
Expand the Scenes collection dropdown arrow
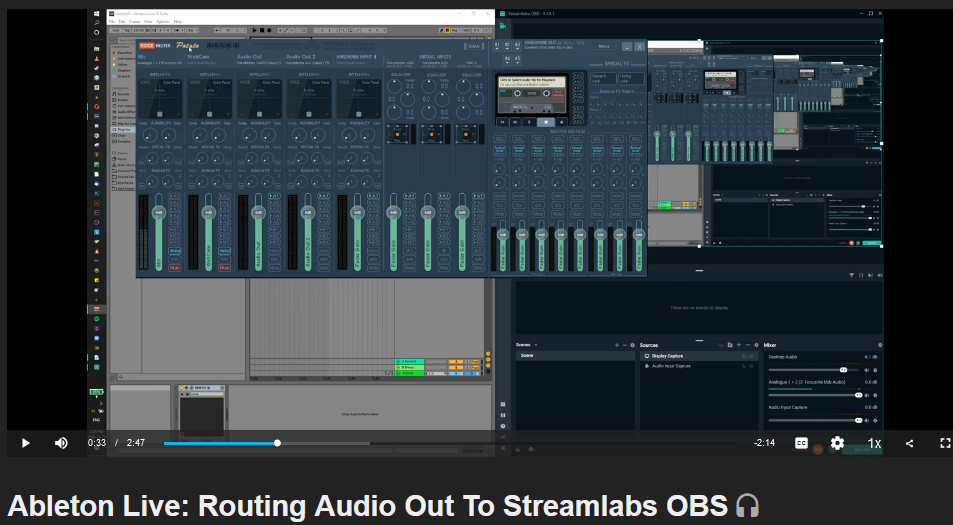coord(535,345)
